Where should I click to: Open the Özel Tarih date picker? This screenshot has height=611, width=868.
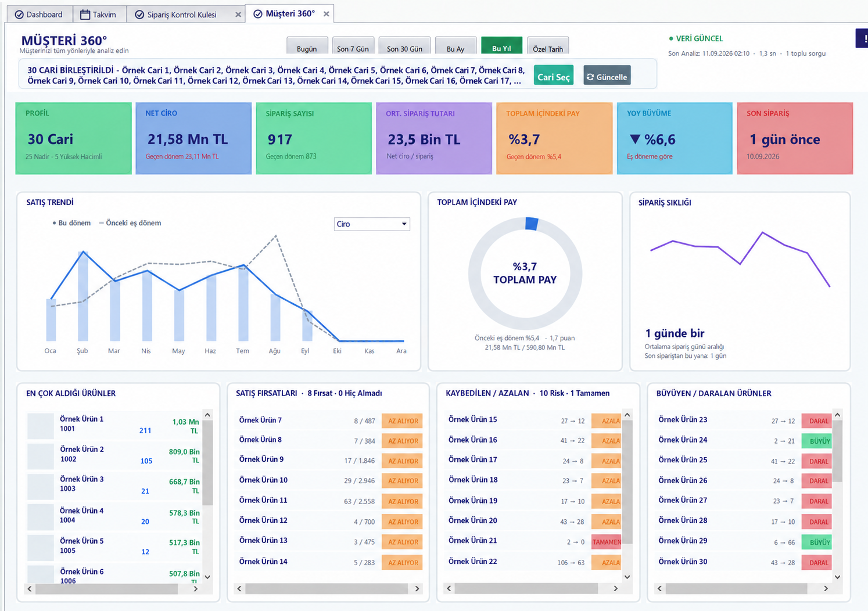tap(548, 46)
